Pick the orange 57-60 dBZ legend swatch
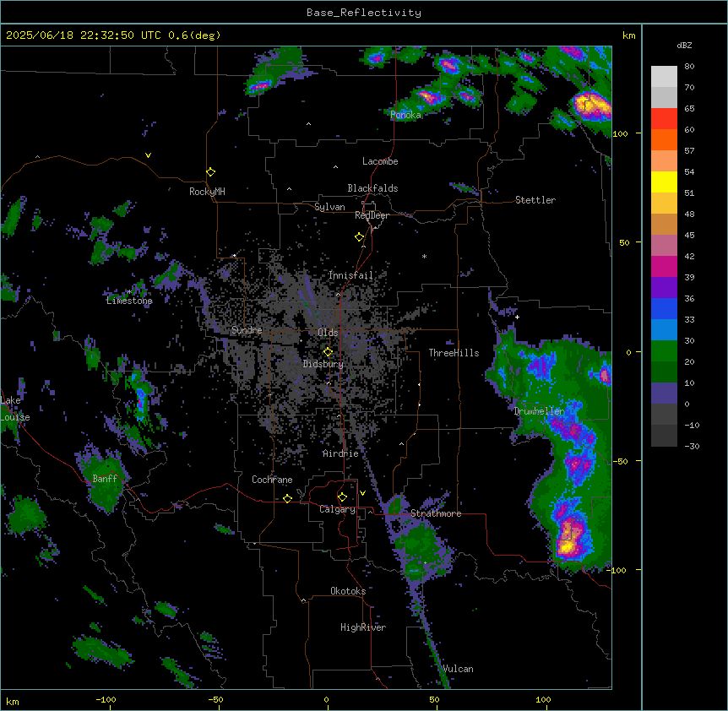This screenshot has height=711, width=728. pyautogui.click(x=664, y=139)
